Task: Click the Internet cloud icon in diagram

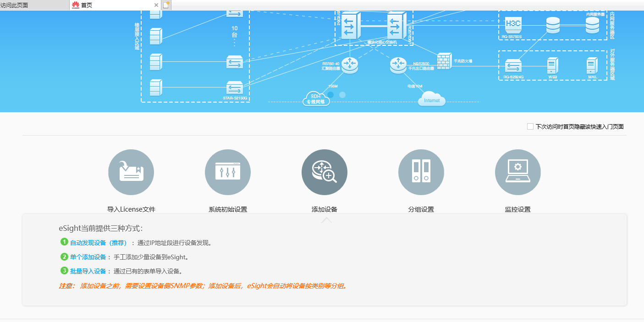Action: coord(432,99)
